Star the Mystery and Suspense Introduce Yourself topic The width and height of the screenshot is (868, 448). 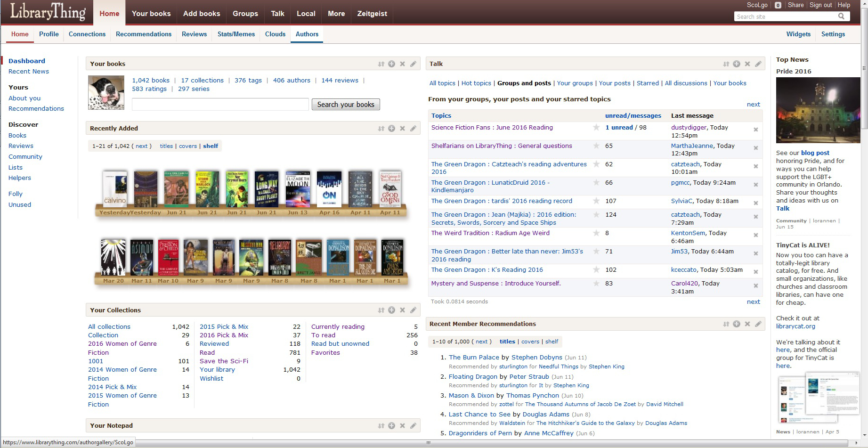point(596,283)
